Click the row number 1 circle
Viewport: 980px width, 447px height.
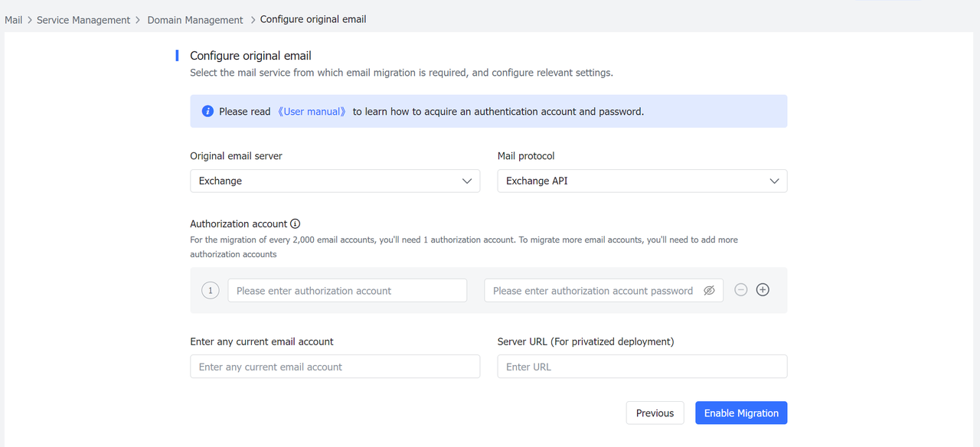pyautogui.click(x=211, y=291)
